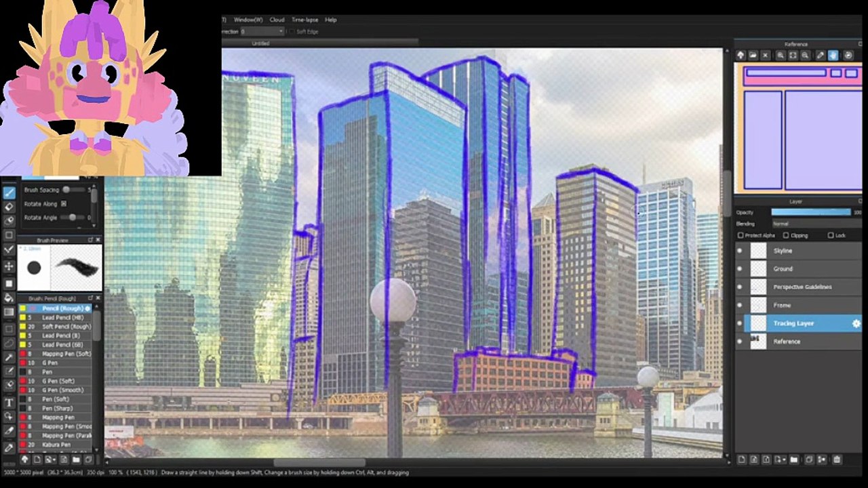This screenshot has height=488, width=868.
Task: Delete the selected layer
Action: coord(836,460)
